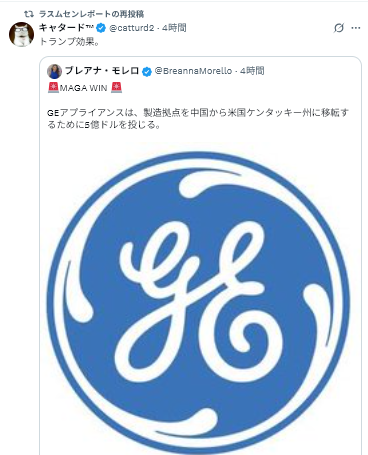Screen dimensions: 368x455
Task: Click the Grok explain-post icon
Action: click(x=339, y=28)
